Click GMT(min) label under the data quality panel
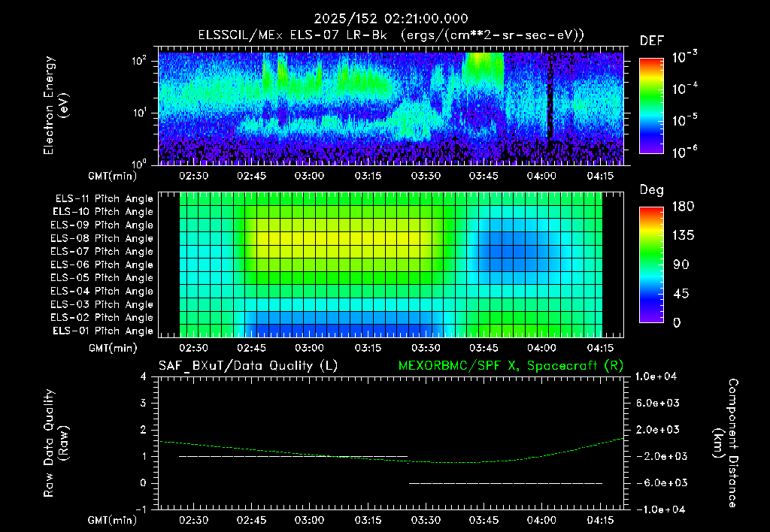 coord(113,520)
